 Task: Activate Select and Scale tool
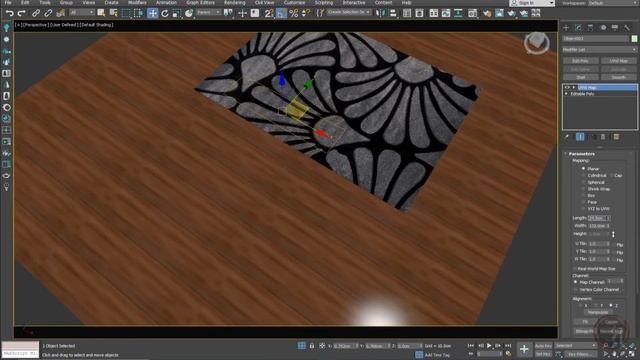176,13
